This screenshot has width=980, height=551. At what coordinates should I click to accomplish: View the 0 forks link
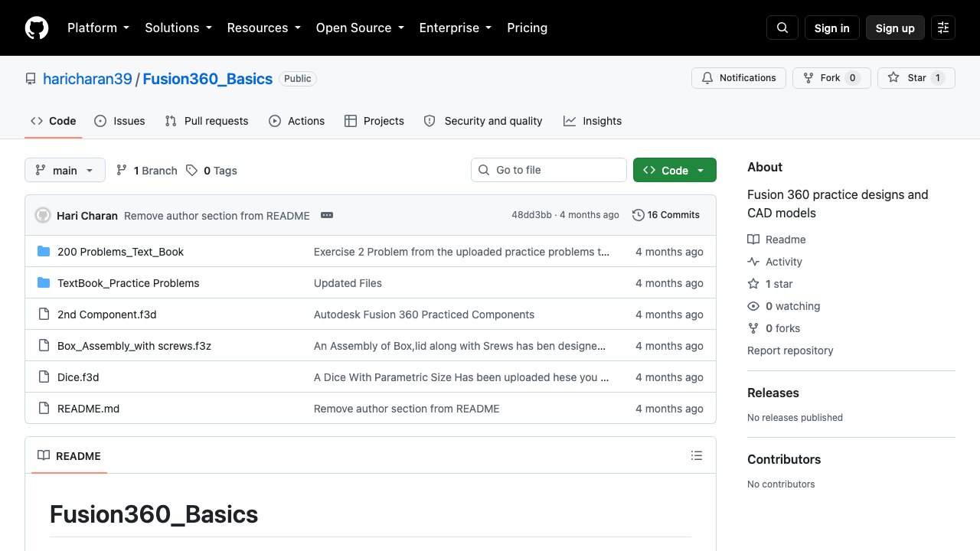tap(774, 328)
